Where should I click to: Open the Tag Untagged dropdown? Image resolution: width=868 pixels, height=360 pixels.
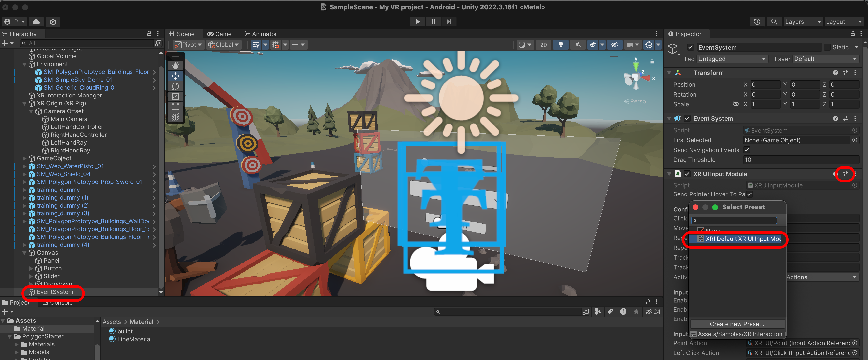click(732, 59)
